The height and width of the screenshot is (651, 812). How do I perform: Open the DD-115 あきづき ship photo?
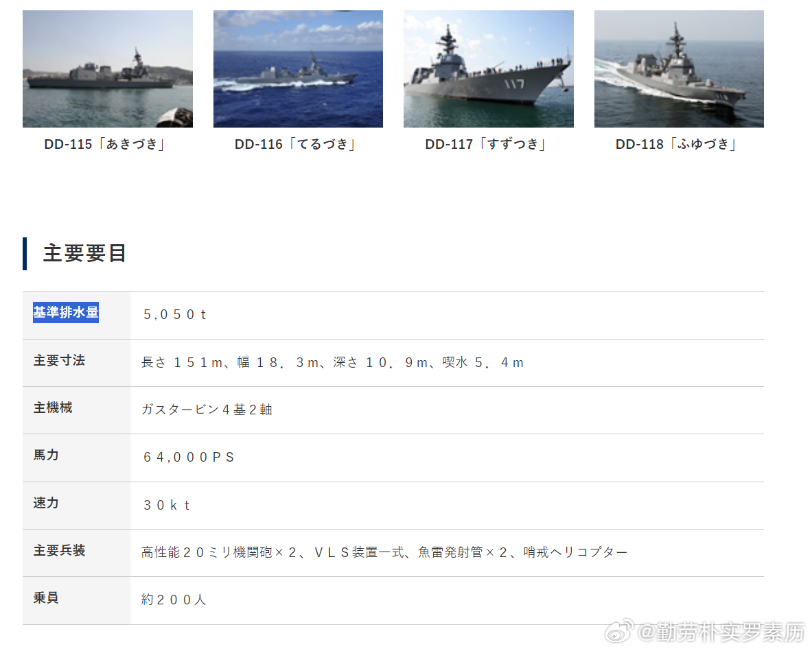(x=108, y=69)
